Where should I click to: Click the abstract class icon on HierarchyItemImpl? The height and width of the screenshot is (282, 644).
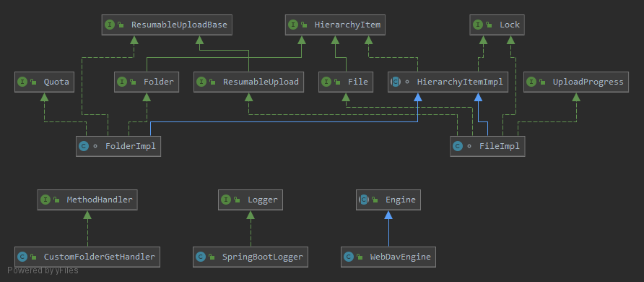396,82
